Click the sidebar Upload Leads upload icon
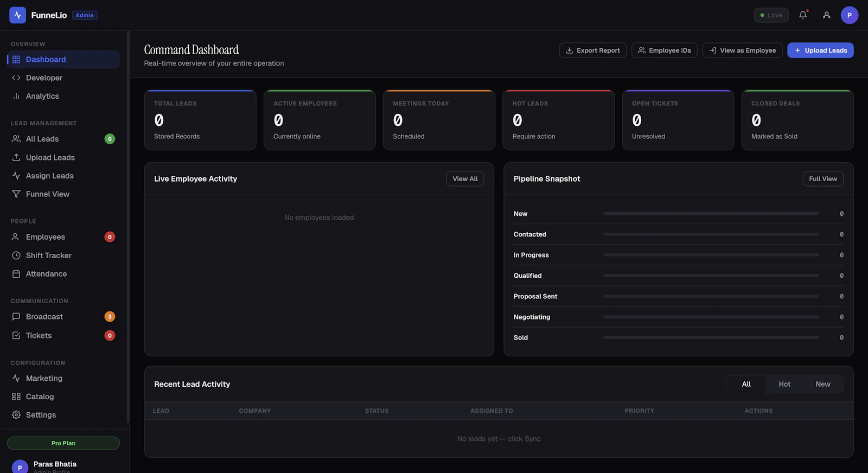This screenshot has height=473, width=868. tap(16, 157)
